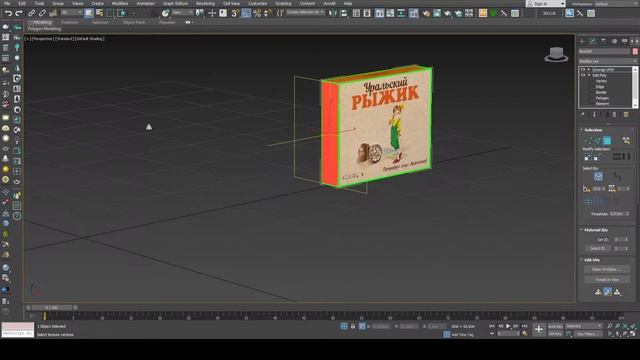Click the Open UV Editor button
Image resolution: width=640 pixels, height=360 pixels.
(607, 269)
